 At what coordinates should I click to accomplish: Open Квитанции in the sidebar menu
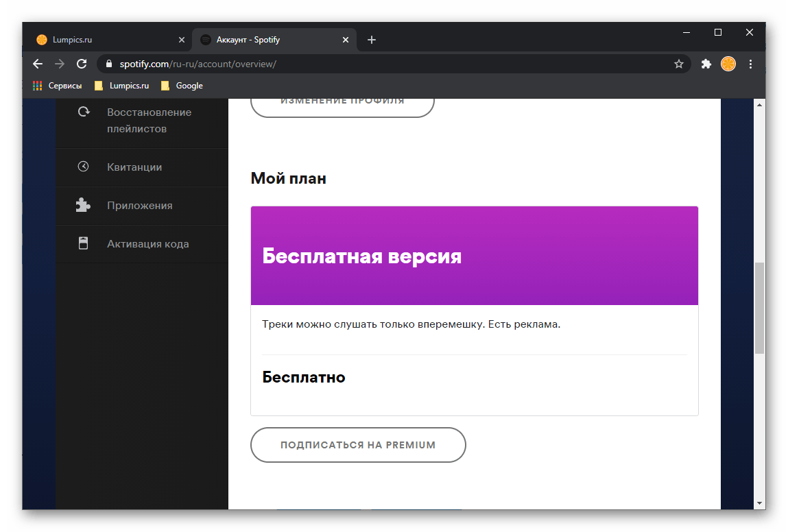coord(134,167)
